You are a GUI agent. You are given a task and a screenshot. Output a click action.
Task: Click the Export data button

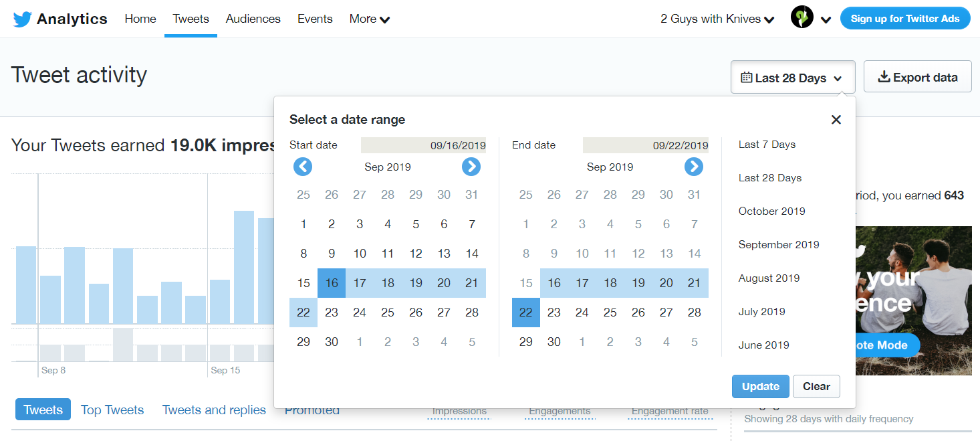click(x=917, y=78)
